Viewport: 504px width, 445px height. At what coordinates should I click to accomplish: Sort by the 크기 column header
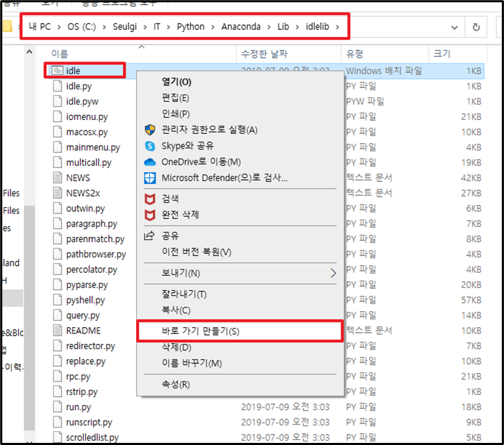click(442, 54)
